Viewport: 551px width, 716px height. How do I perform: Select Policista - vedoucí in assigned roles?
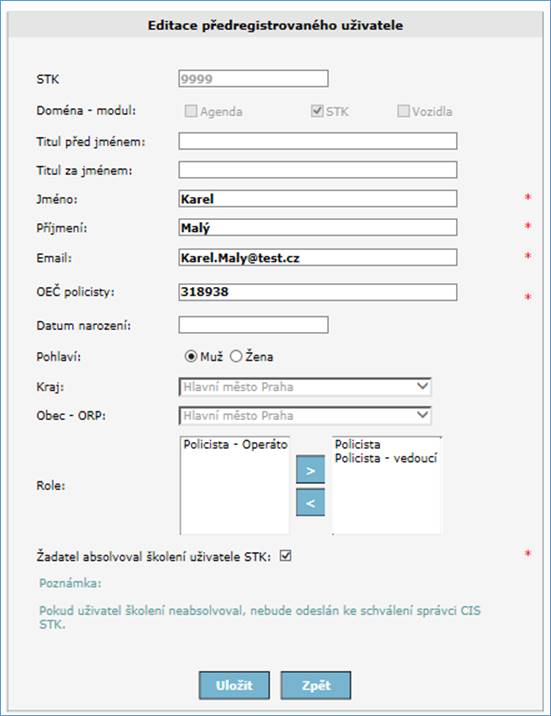tap(386, 458)
